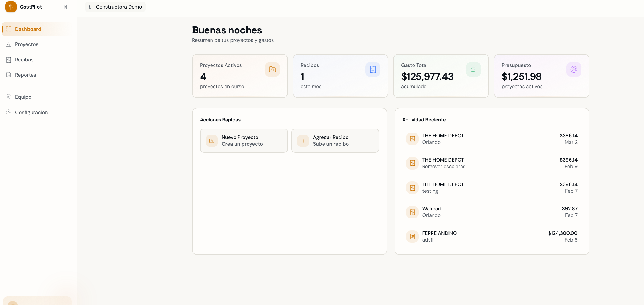Open the Constructora Demo workspace selector
This screenshot has width=644, height=305.
click(x=115, y=7)
